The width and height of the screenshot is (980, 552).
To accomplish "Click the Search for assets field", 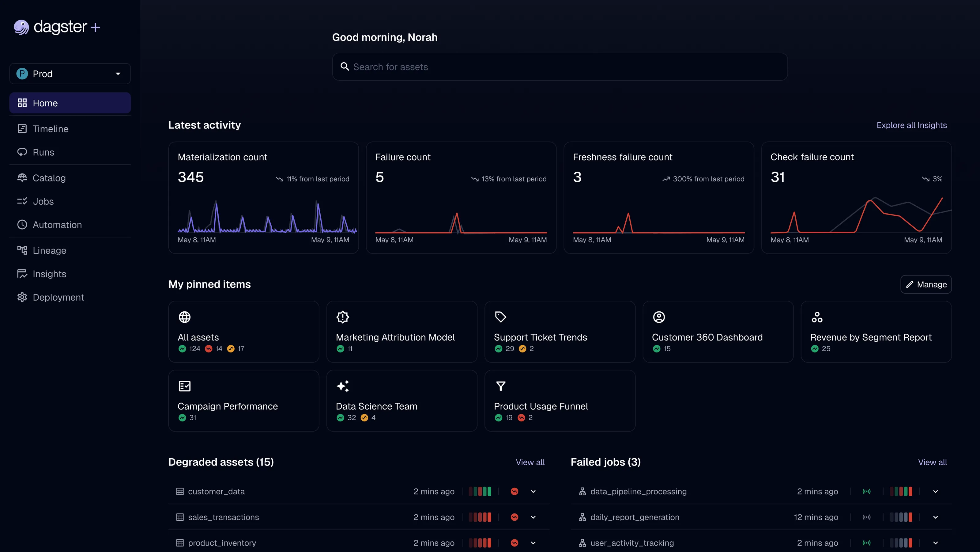I will tap(559, 67).
